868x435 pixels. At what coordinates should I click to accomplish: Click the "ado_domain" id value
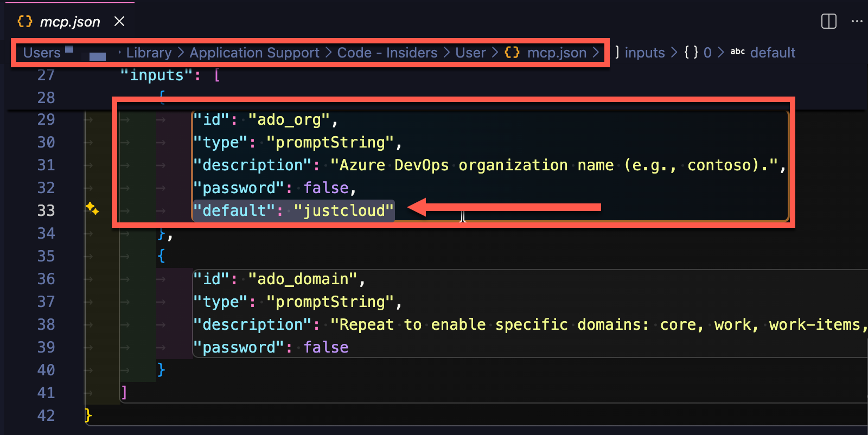point(303,279)
